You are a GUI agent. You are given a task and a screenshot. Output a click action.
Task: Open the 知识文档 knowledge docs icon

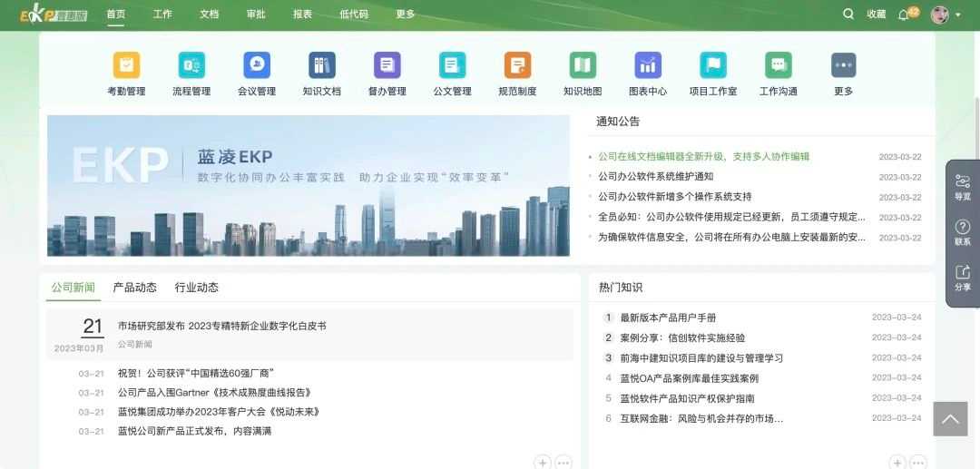click(322, 65)
